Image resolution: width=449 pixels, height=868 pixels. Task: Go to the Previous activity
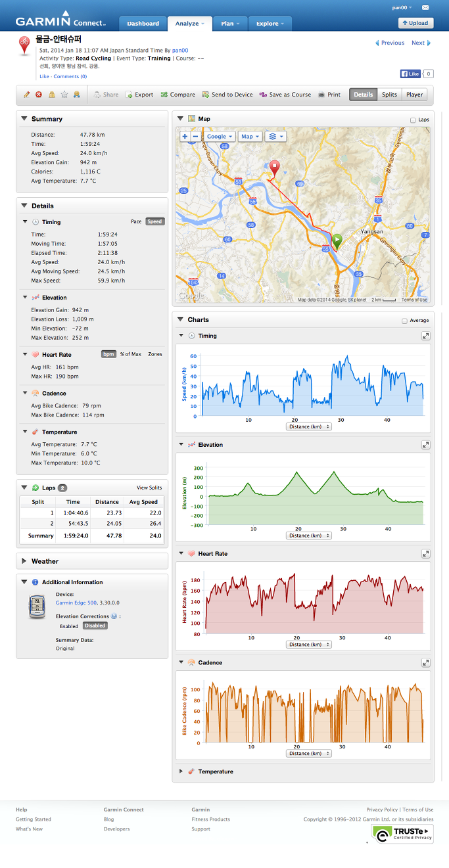pyautogui.click(x=390, y=43)
